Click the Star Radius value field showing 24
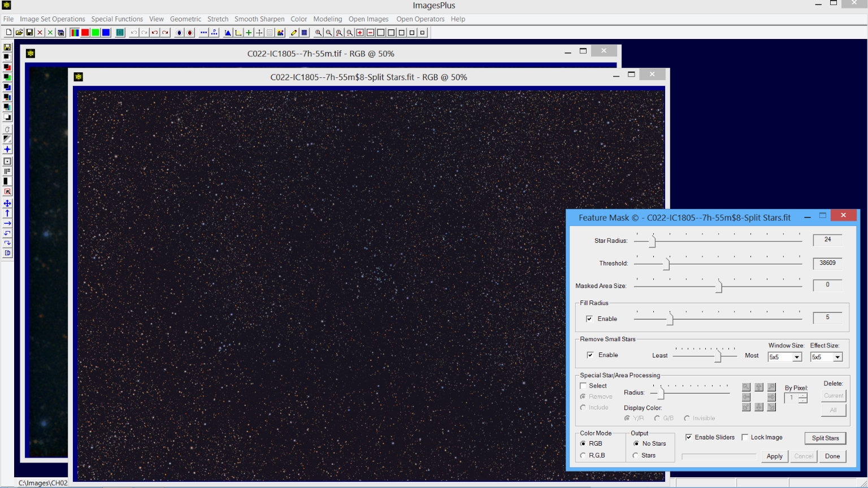Viewport: 868px width, 488px height. tap(827, 239)
